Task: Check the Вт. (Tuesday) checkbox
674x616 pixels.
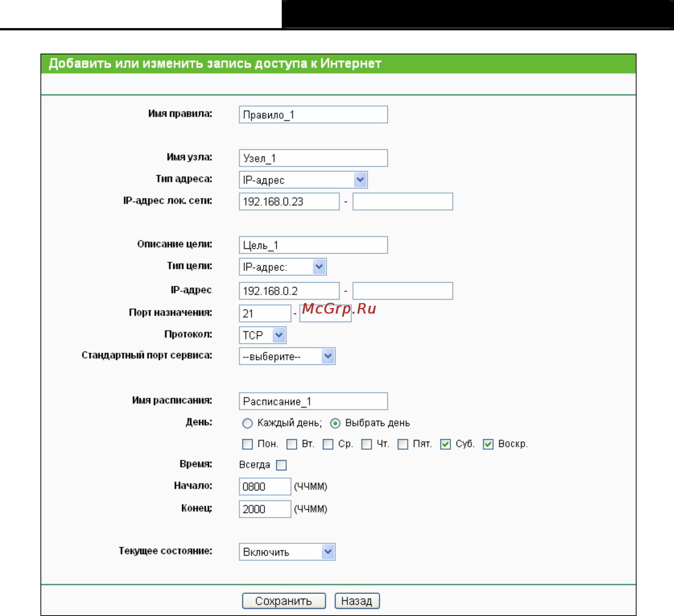Action: click(291, 444)
